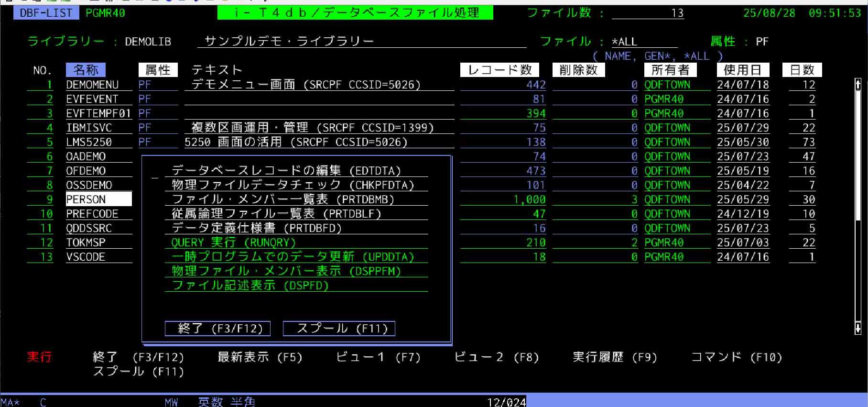Sort by the 使用日 column header
Viewport: 868px width, 407px height.
[x=742, y=70]
